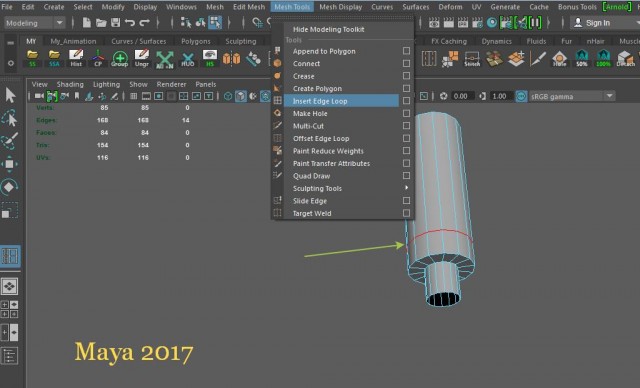The height and width of the screenshot is (388, 640).
Task: Click Hide Modeling Toolkit entry
Action: pyautogui.click(x=329, y=29)
